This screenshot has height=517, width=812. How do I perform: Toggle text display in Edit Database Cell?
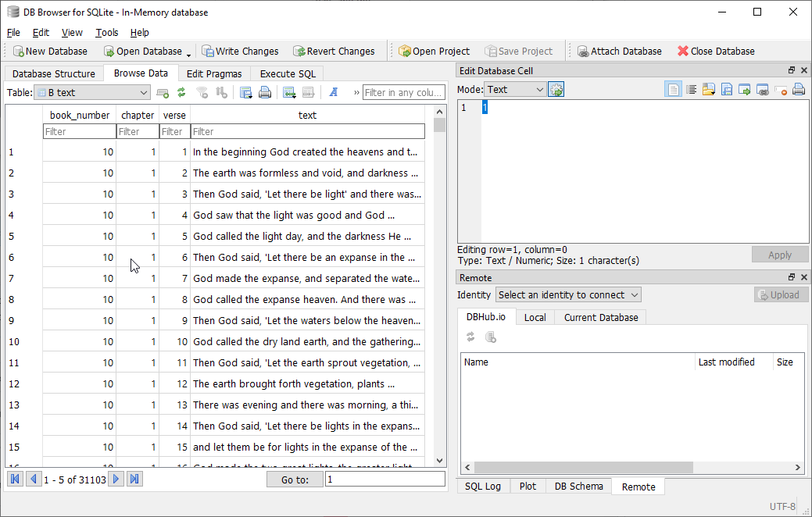click(673, 89)
